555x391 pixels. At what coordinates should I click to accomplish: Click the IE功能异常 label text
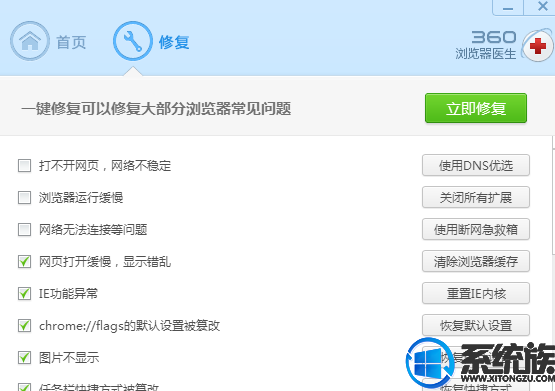(68, 293)
